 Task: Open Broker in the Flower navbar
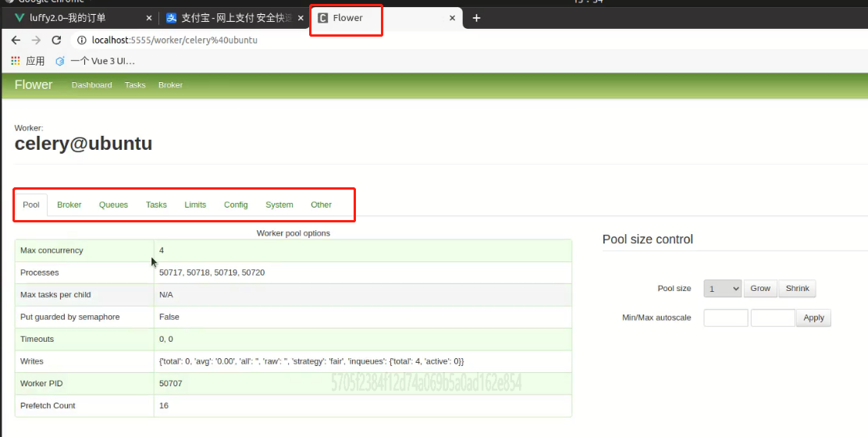pyautogui.click(x=170, y=84)
